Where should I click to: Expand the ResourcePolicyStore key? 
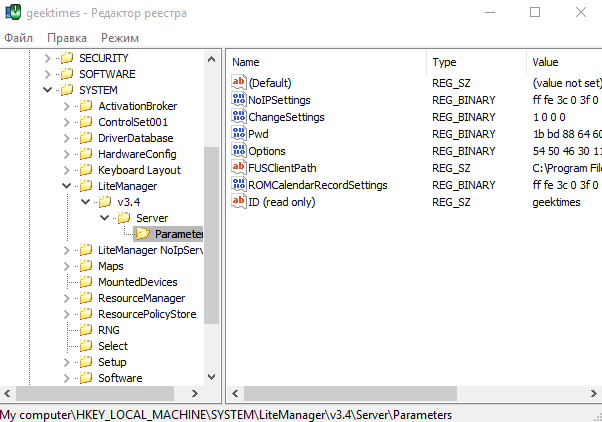tap(66, 314)
